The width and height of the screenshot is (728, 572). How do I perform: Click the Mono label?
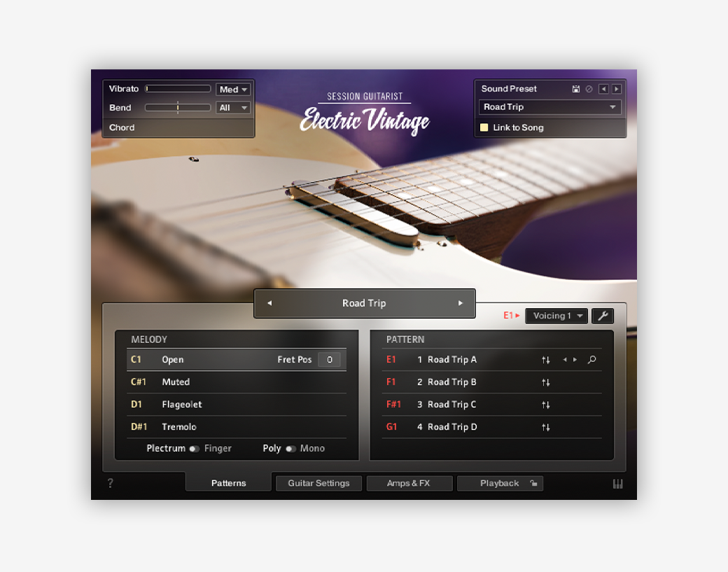(312, 449)
